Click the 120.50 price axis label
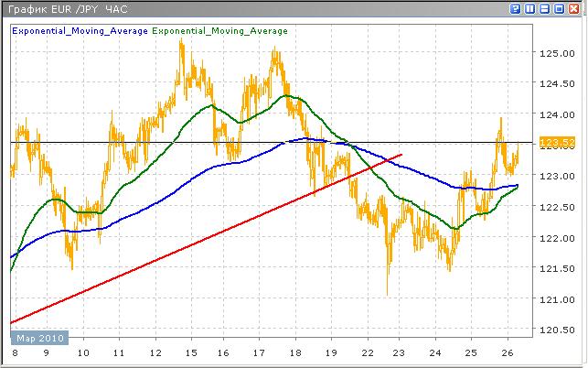This screenshot has width=588, height=368. [x=556, y=330]
